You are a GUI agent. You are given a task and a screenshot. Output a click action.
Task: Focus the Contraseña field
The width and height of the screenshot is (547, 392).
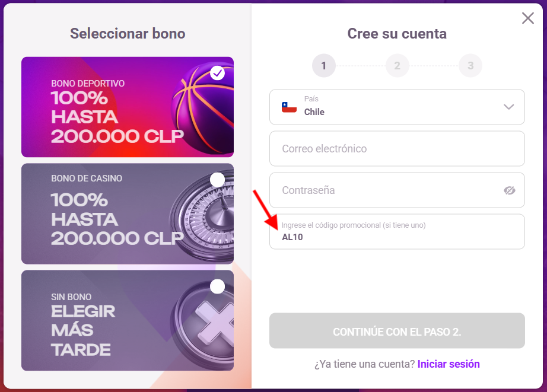[397, 190]
